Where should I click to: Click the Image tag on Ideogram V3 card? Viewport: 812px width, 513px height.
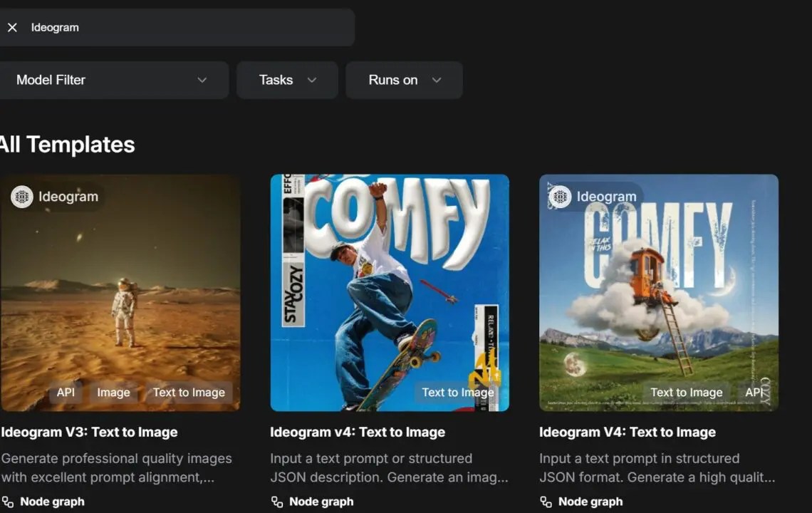113,393
